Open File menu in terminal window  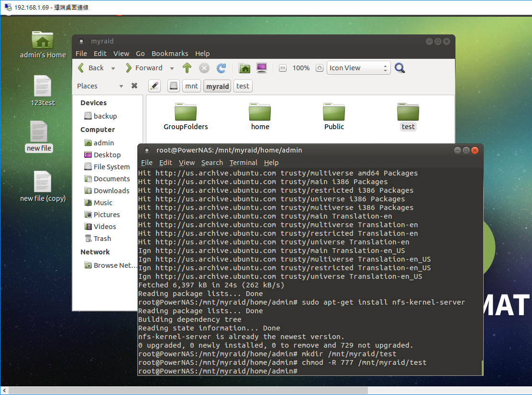click(x=146, y=163)
